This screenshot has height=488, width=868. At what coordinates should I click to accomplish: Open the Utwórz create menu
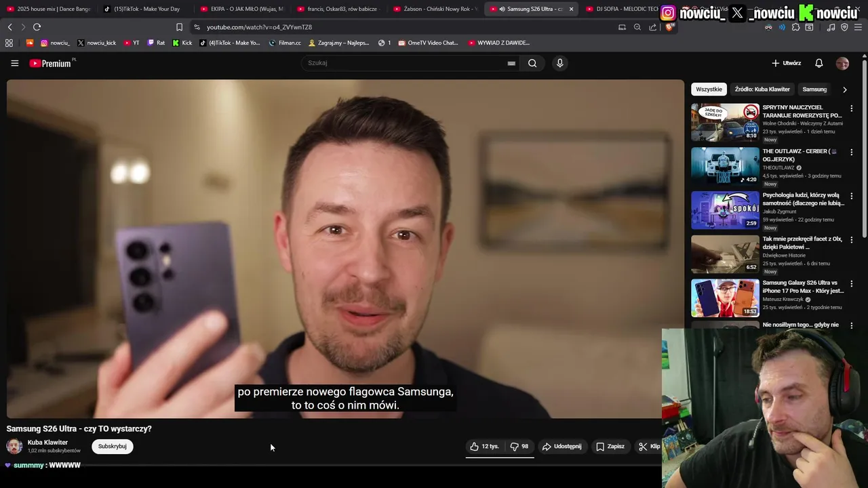pyautogui.click(x=787, y=63)
